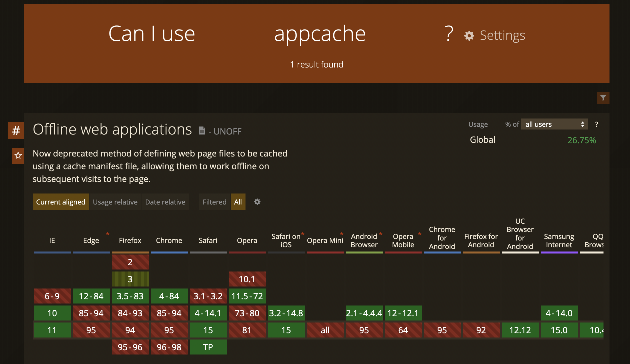630x364 pixels.
Task: Select the Opera 10.1 cell
Action: [x=247, y=279]
